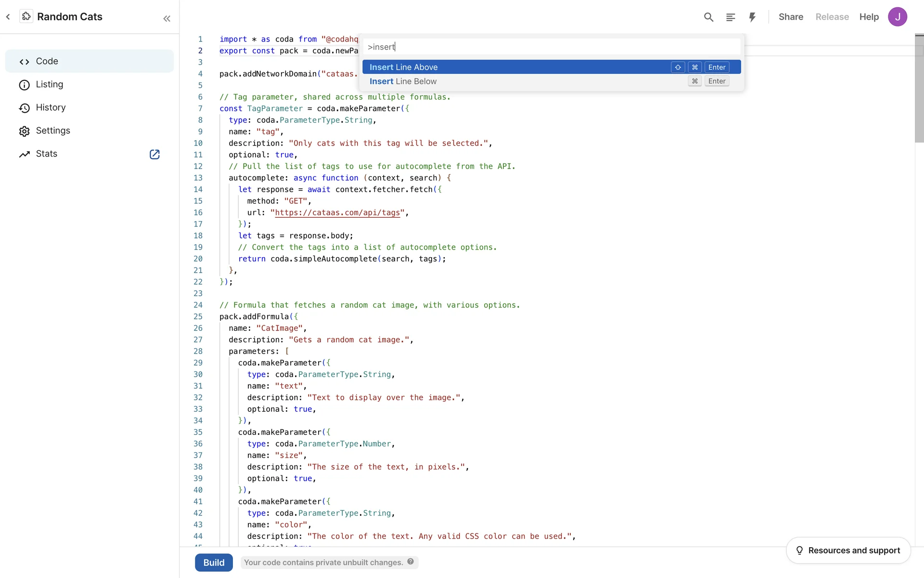This screenshot has height=578, width=924.
Task: Click the Random Cats pack puzzle icon
Action: point(26,16)
